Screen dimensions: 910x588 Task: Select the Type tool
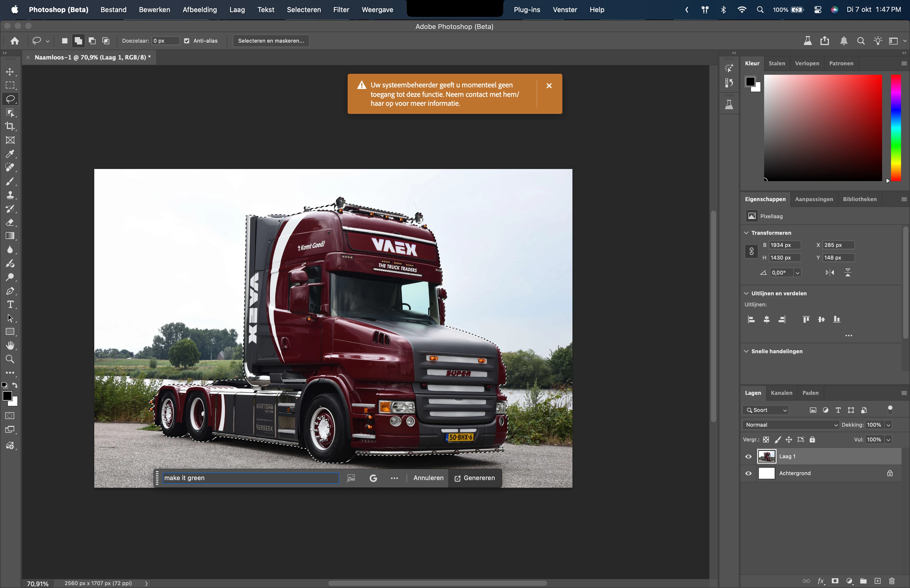click(x=10, y=304)
